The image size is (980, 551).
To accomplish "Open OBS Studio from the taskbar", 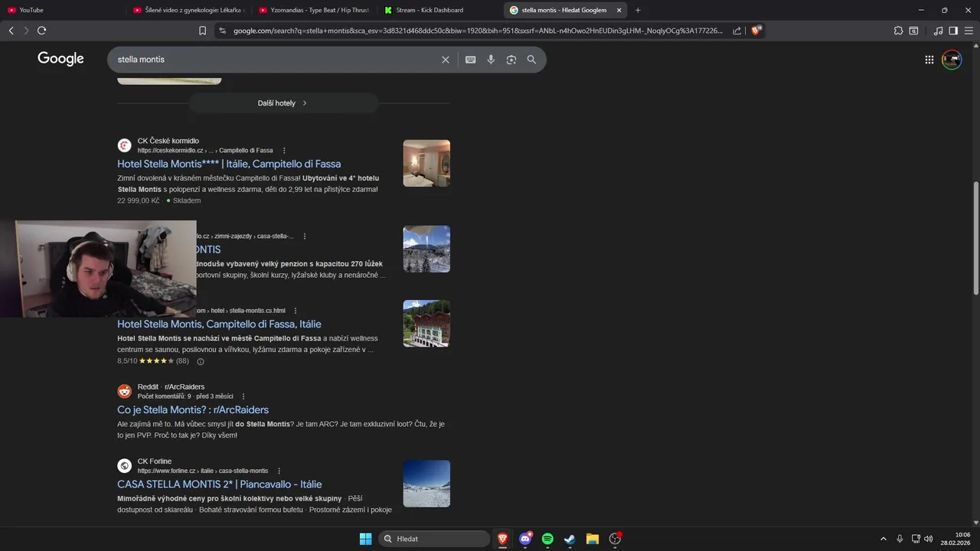I will 615,539.
